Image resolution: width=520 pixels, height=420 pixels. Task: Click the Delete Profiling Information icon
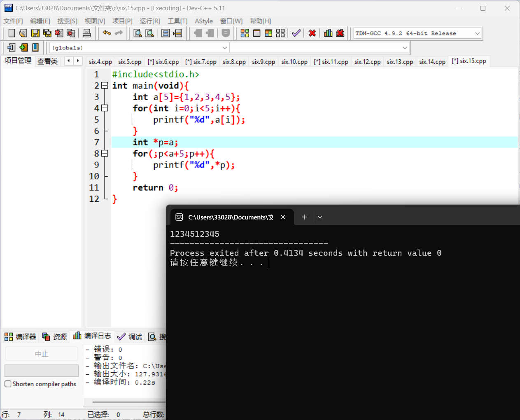tap(340, 33)
